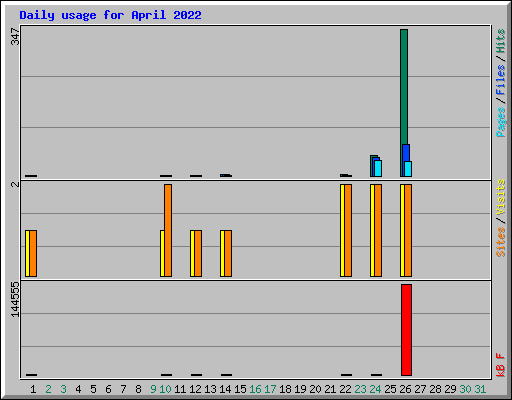Click the orange Sites bar on day 26
This screenshot has width=512, height=400.
(408, 230)
